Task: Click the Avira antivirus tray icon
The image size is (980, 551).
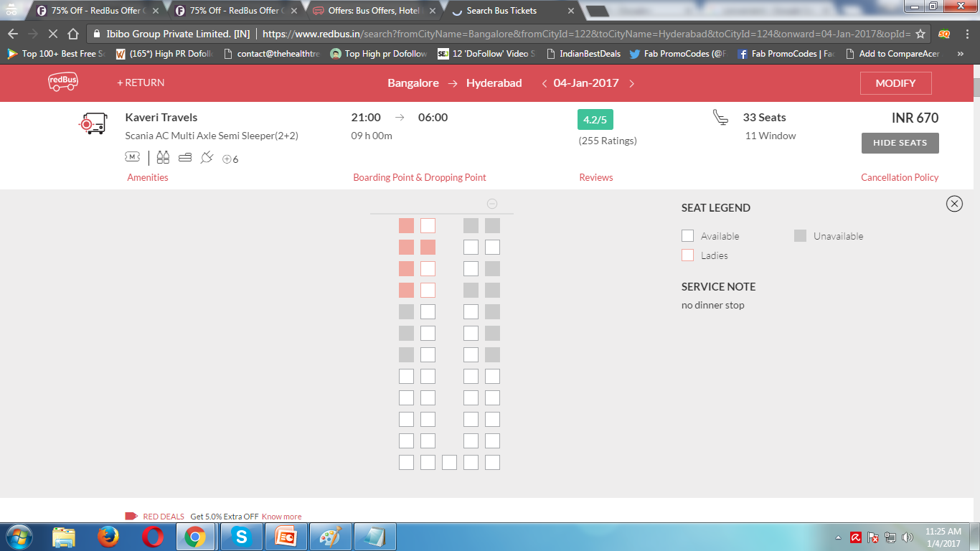Action: pyautogui.click(x=856, y=537)
